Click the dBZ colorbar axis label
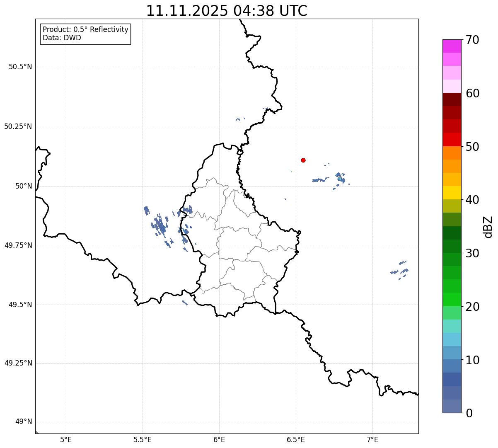The height and width of the screenshot is (448, 498). (488, 227)
